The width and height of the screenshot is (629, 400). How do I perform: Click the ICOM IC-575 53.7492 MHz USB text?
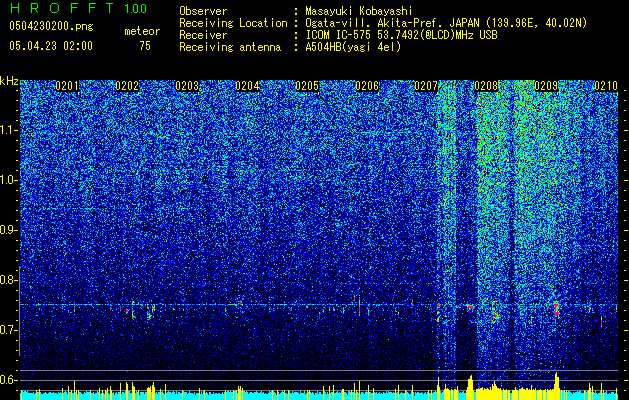[401, 35]
